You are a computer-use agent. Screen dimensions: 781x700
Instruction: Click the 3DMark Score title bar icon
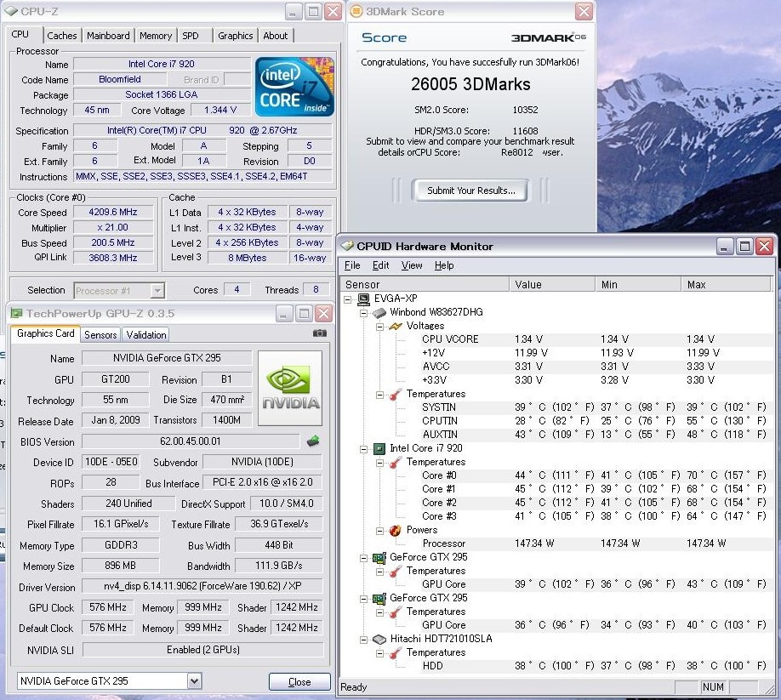click(x=356, y=11)
